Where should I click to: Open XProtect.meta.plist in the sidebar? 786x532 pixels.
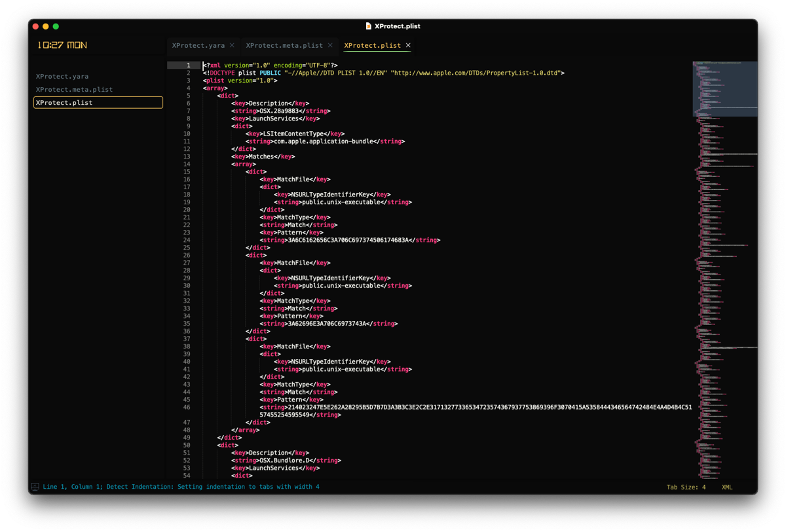coord(74,89)
